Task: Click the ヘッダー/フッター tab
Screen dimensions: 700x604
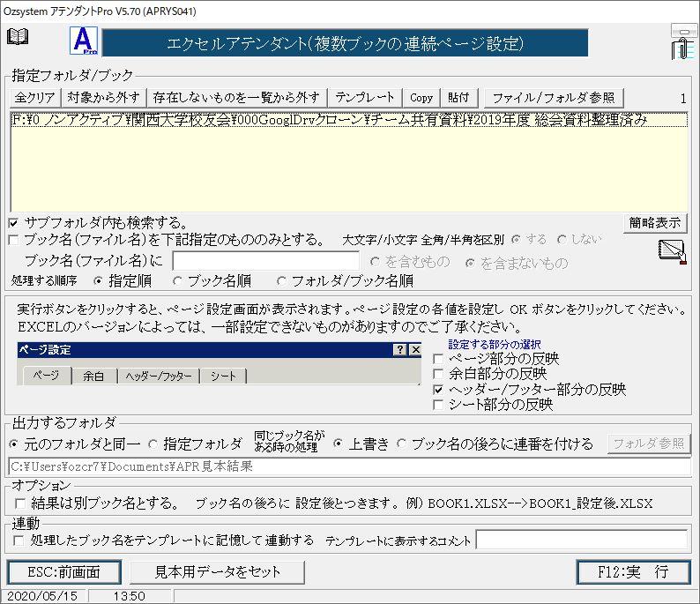Action: 159,376
